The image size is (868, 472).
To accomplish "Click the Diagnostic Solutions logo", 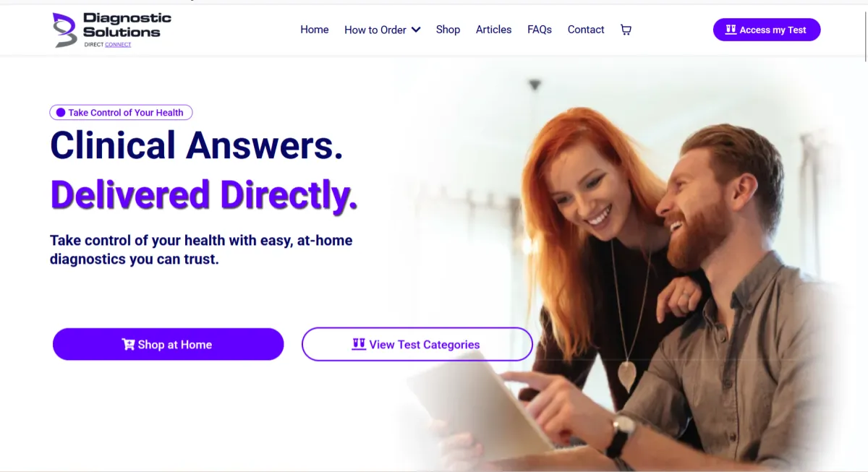I will point(112,30).
